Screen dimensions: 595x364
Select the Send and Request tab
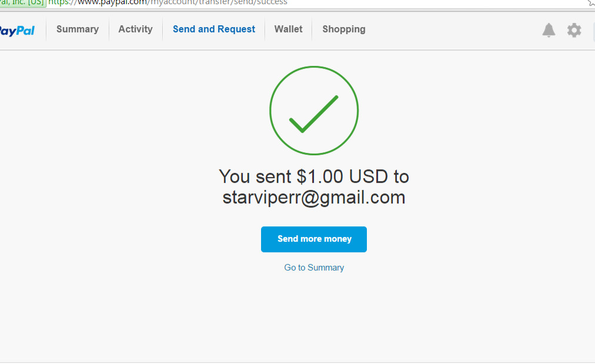point(214,29)
